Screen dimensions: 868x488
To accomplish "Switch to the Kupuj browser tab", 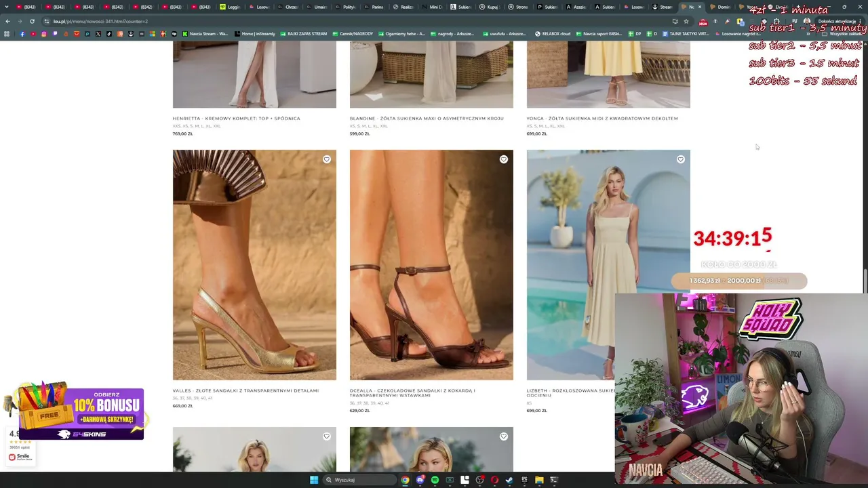I will pos(490,7).
